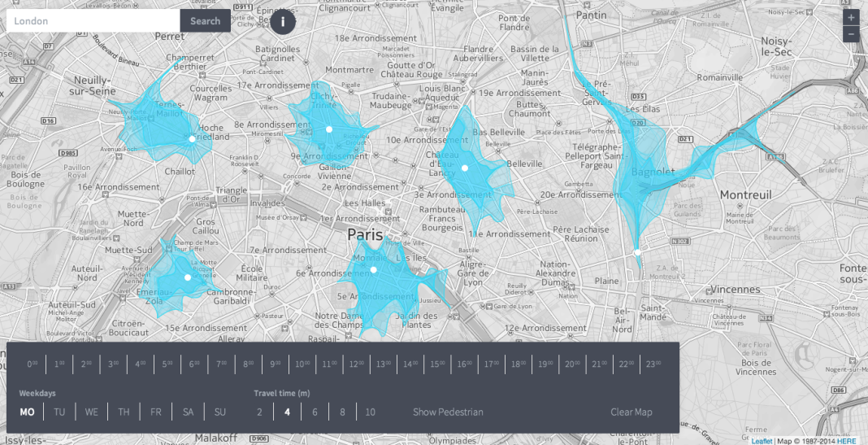Image resolution: width=868 pixels, height=445 pixels.
Task: Select hour 19:00 on the timeline
Action: point(546,364)
